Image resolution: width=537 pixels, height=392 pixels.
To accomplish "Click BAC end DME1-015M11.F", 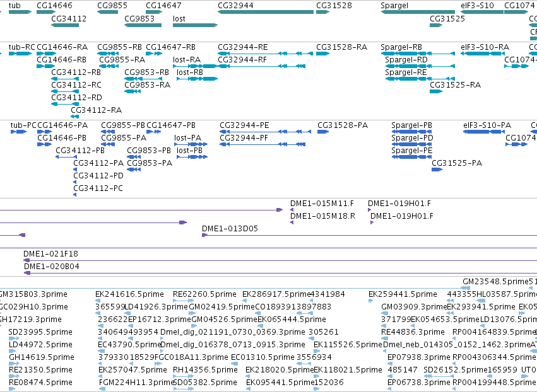I will tap(322, 204).
